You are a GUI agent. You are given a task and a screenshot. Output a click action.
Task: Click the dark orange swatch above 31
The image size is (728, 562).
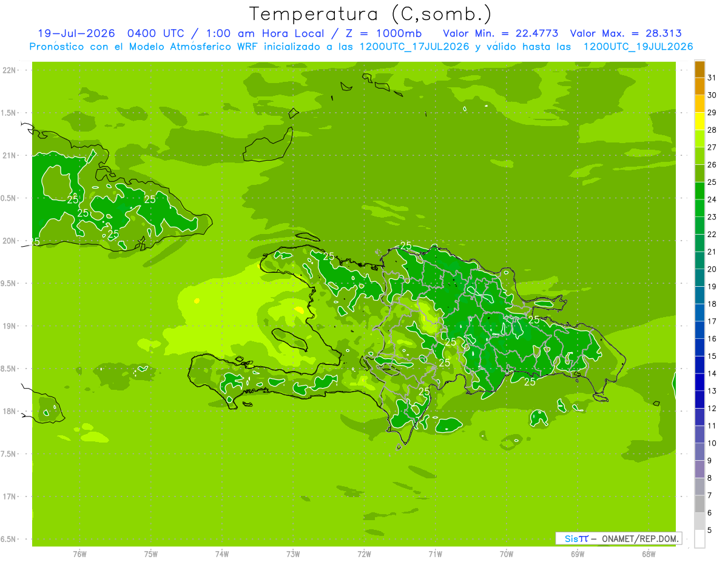(x=699, y=69)
